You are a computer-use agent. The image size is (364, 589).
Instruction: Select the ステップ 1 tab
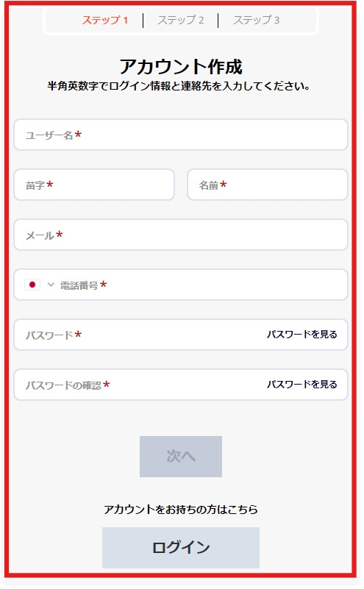click(105, 21)
